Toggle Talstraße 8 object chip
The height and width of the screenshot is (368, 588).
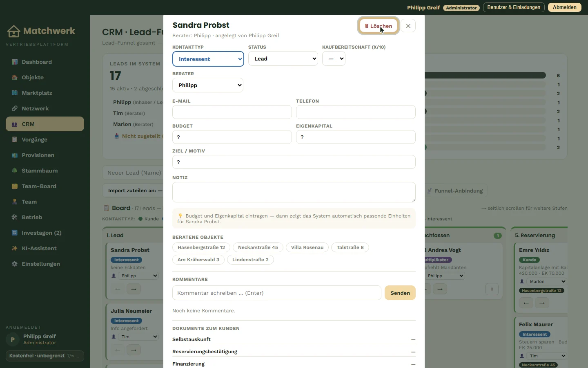pos(350,247)
